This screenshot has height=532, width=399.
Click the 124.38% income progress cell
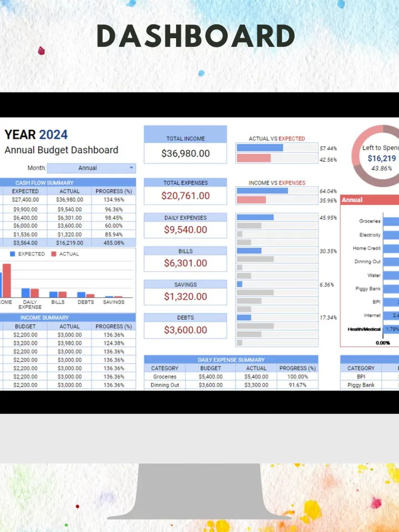click(114, 343)
